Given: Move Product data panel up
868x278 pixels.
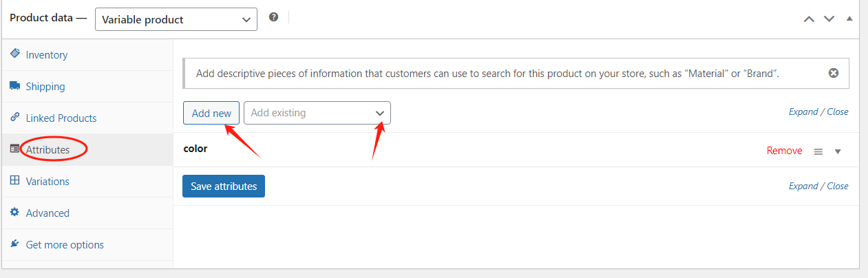Looking at the screenshot, I should pos(809,19).
